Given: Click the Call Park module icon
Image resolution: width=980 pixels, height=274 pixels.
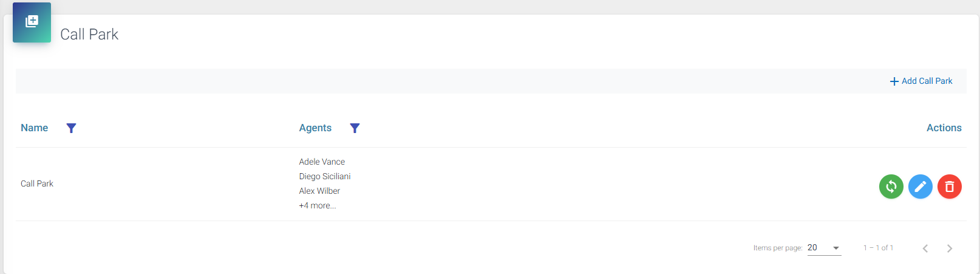Looking at the screenshot, I should [x=32, y=22].
